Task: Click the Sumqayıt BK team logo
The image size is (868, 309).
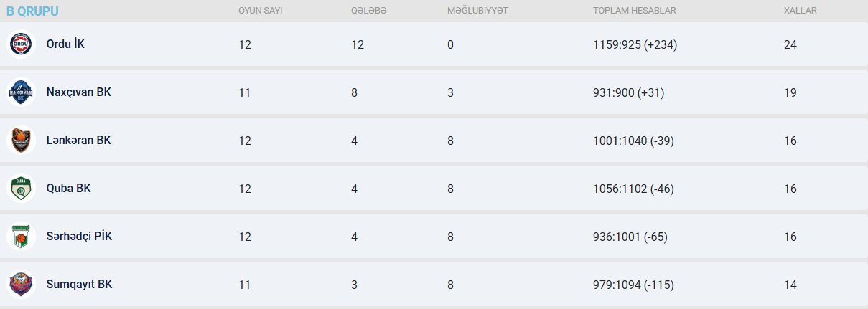Action: coord(21,285)
